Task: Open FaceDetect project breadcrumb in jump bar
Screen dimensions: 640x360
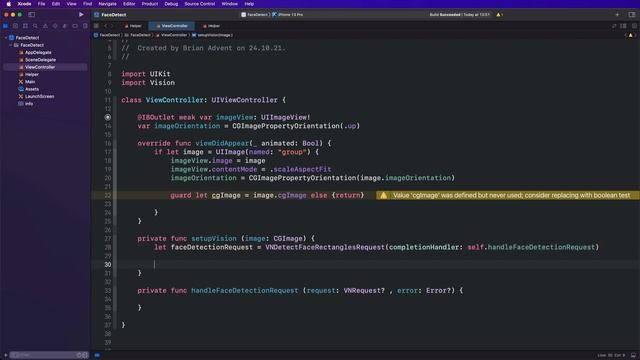Action: point(107,35)
